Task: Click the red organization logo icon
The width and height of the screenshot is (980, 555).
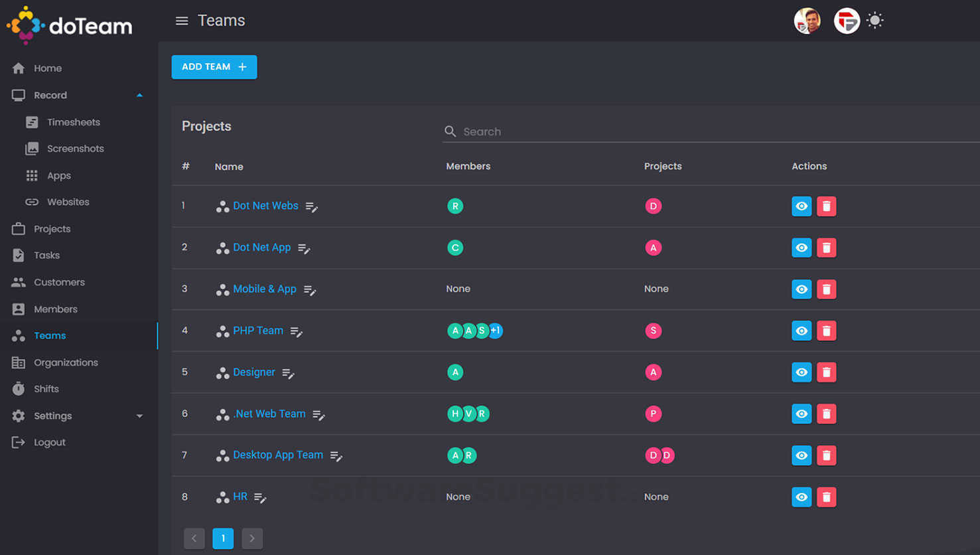Action: tap(847, 21)
